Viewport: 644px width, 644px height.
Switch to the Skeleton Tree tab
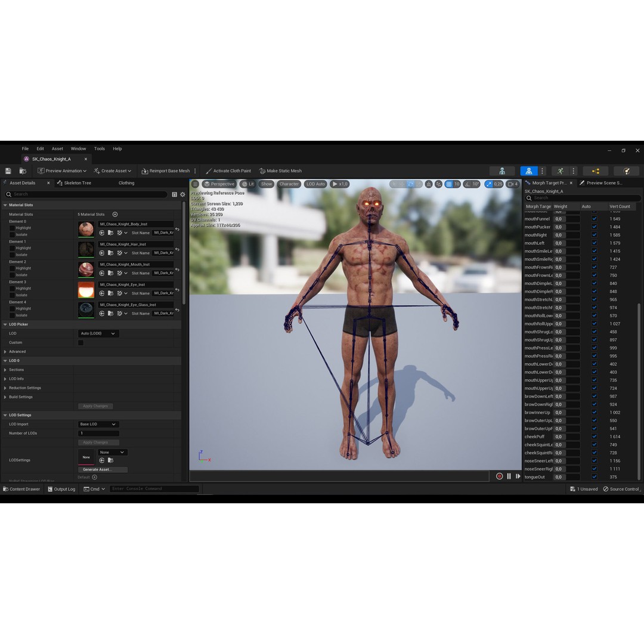tap(75, 183)
